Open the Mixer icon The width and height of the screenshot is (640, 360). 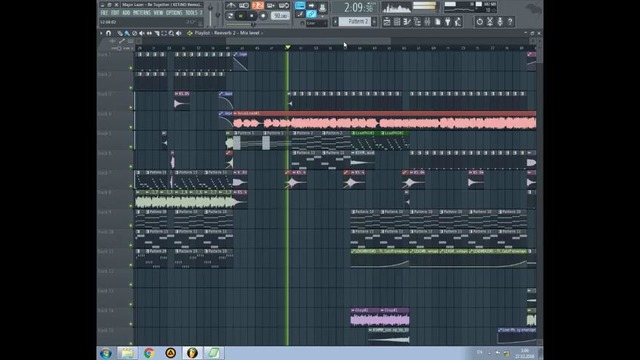pos(427,22)
